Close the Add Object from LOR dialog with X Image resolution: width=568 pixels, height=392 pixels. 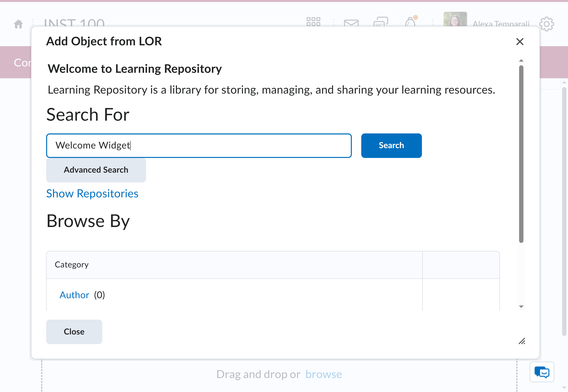[x=520, y=42]
